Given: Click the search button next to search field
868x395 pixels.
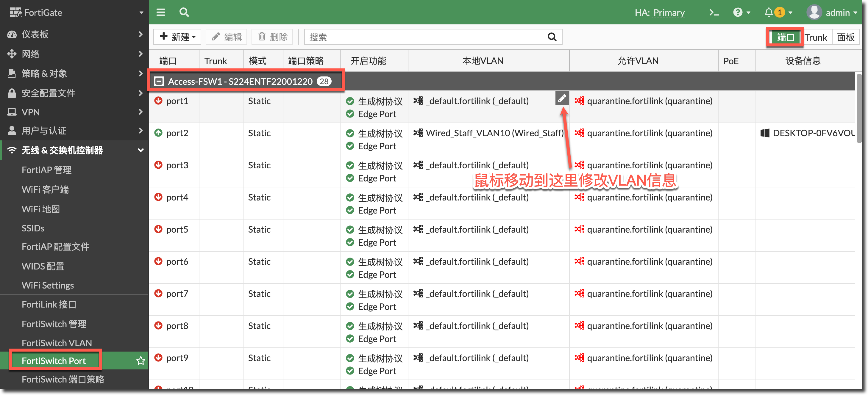Looking at the screenshot, I should click(552, 37).
